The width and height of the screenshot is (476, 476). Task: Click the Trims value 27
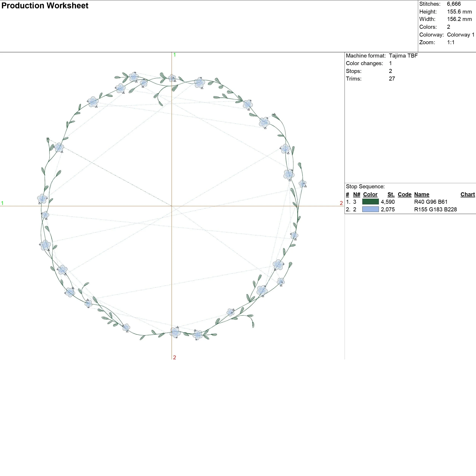[x=392, y=79]
